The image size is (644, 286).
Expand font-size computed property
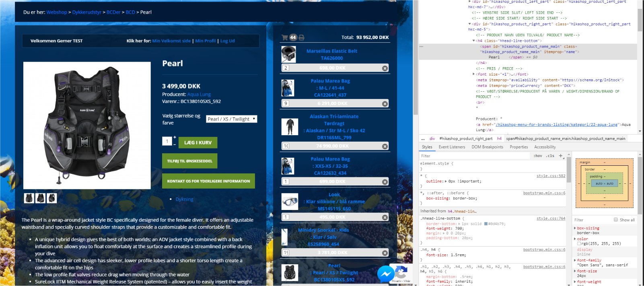(x=575, y=271)
